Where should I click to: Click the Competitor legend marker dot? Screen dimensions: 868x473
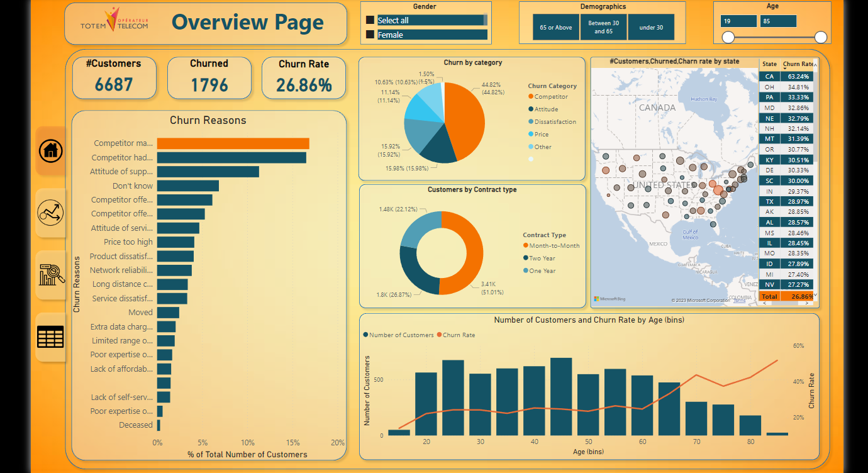click(x=531, y=97)
